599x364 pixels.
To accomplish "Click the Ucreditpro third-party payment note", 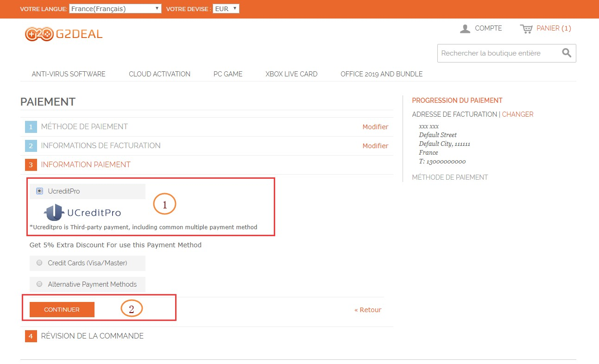I will point(143,227).
